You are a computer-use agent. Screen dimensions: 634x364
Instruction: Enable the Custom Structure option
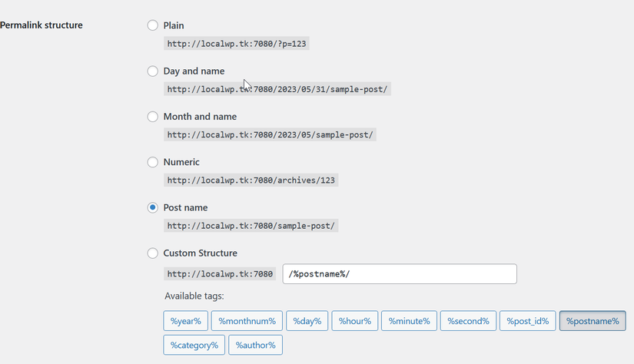tap(153, 253)
